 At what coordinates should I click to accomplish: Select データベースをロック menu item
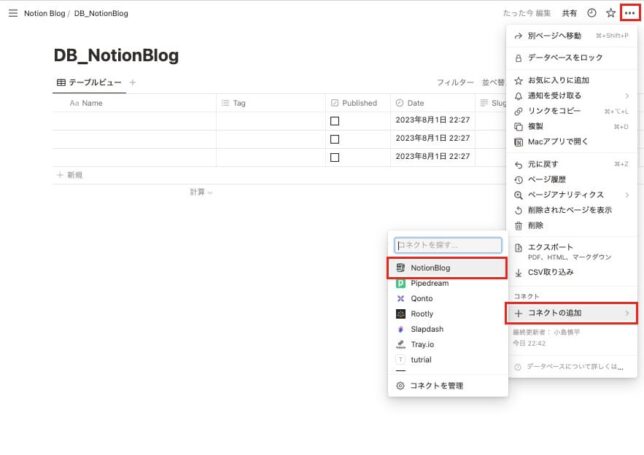point(572,58)
